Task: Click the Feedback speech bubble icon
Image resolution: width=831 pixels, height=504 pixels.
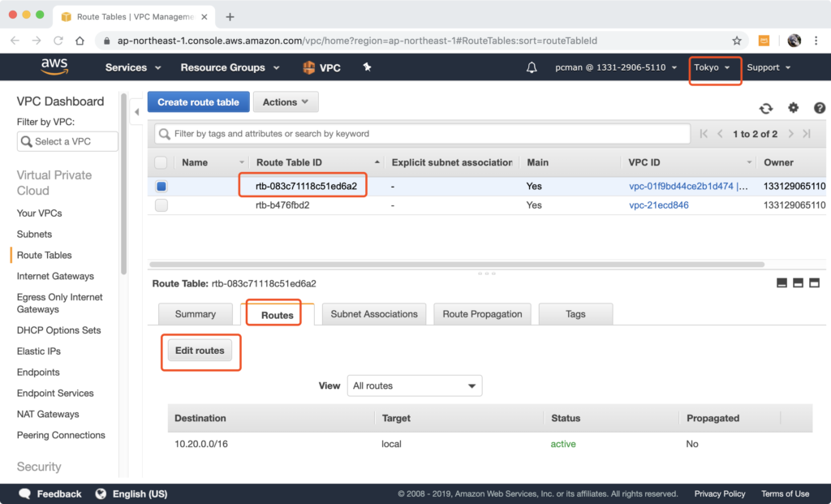Action: [25, 494]
